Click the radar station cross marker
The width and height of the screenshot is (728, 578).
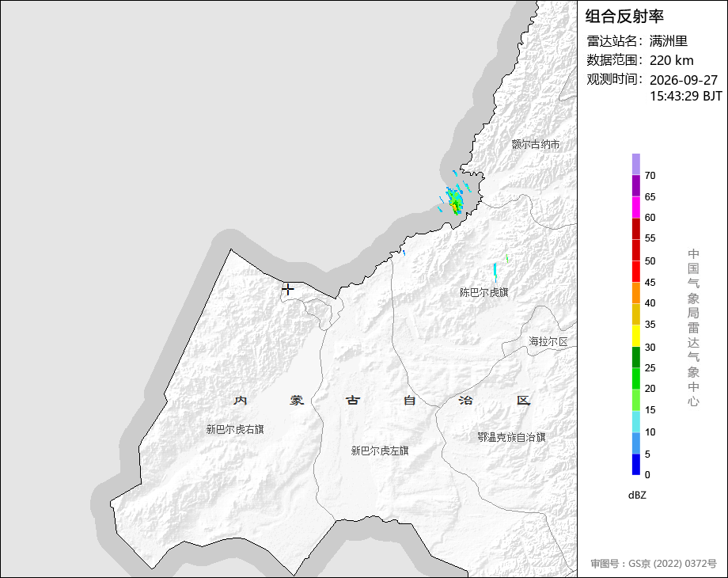click(x=288, y=289)
